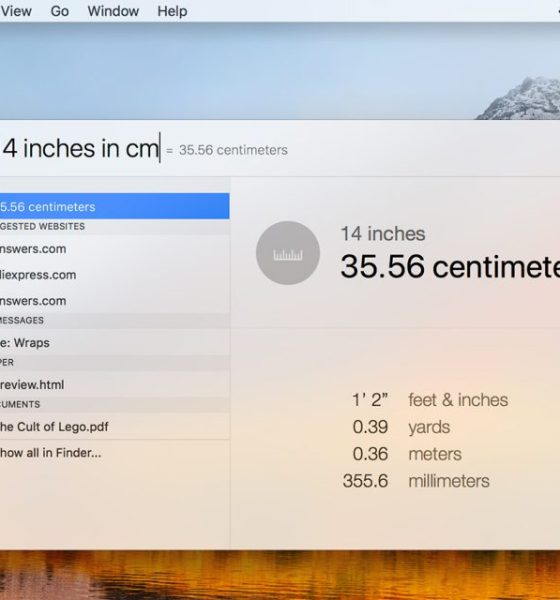Open the aliexpress.com suggested website

coord(114,275)
